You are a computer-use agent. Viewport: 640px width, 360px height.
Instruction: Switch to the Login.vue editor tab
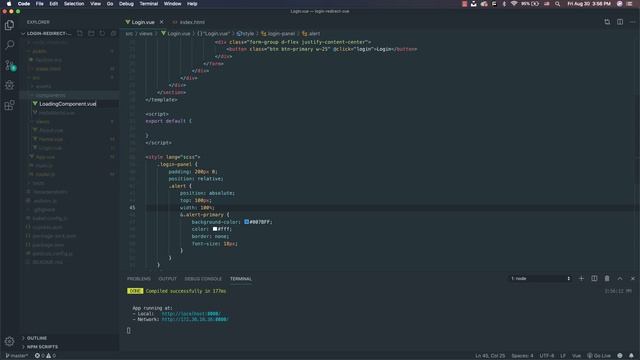[142, 22]
